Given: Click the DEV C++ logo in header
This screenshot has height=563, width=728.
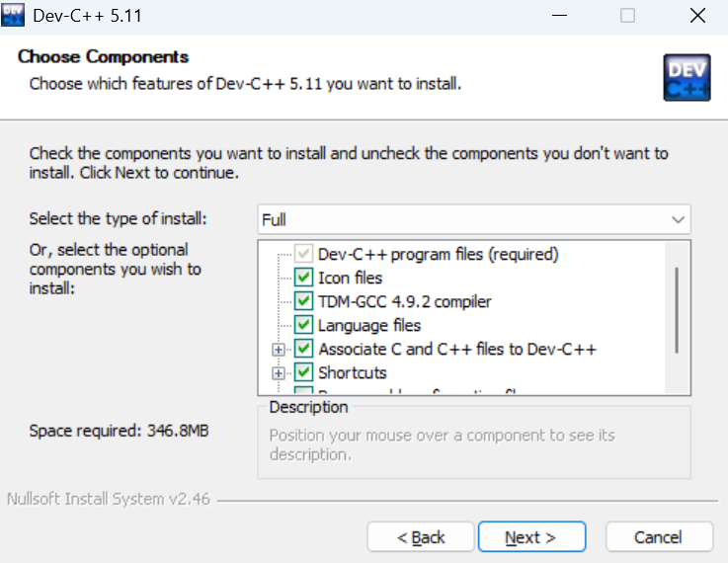Looking at the screenshot, I should pyautogui.click(x=687, y=77).
